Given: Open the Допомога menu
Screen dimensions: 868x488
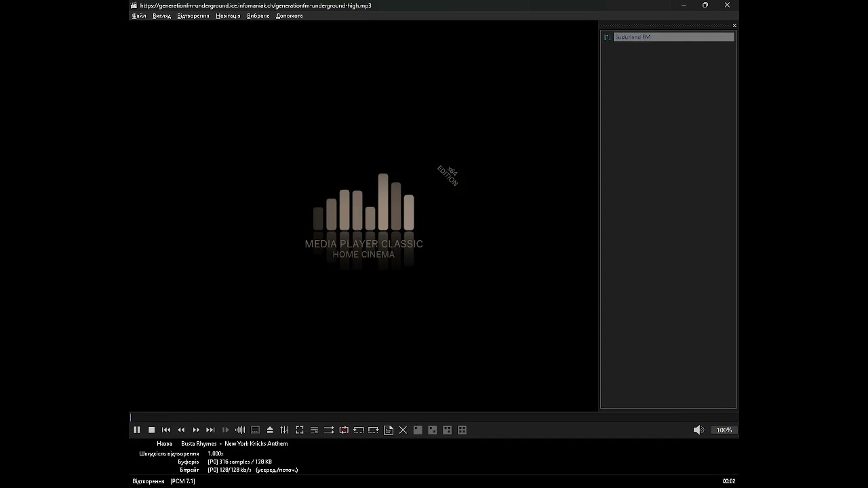Looking at the screenshot, I should pos(290,16).
